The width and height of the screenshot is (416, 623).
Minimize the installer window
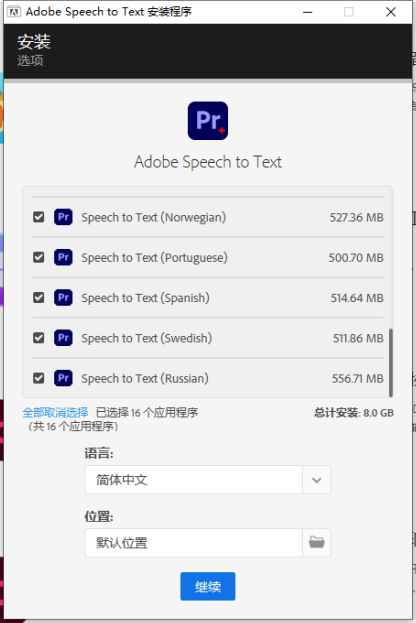point(308,12)
